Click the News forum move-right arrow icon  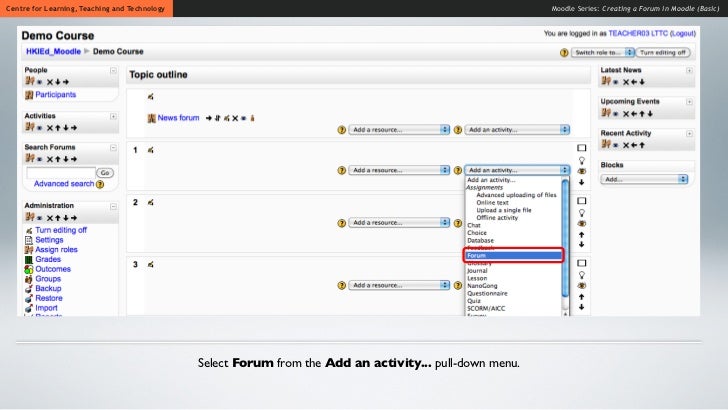(208, 118)
